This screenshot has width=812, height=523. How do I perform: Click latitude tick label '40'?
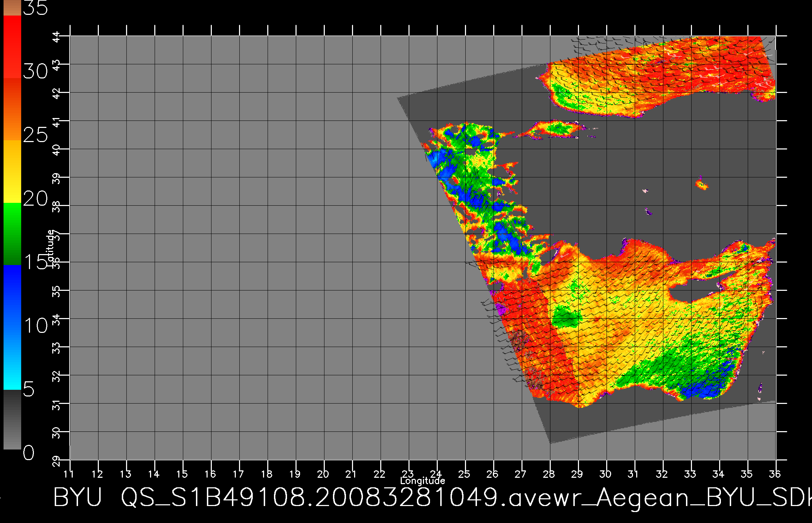(x=56, y=150)
